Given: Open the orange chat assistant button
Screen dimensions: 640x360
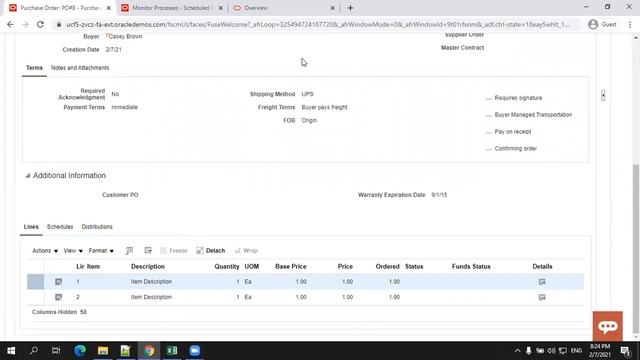Looking at the screenshot, I should [608, 326].
